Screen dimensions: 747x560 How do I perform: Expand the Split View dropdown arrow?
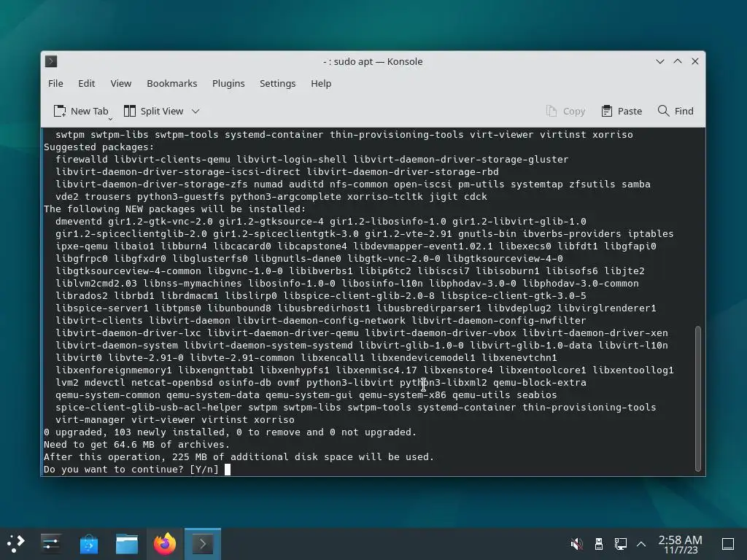(x=196, y=112)
